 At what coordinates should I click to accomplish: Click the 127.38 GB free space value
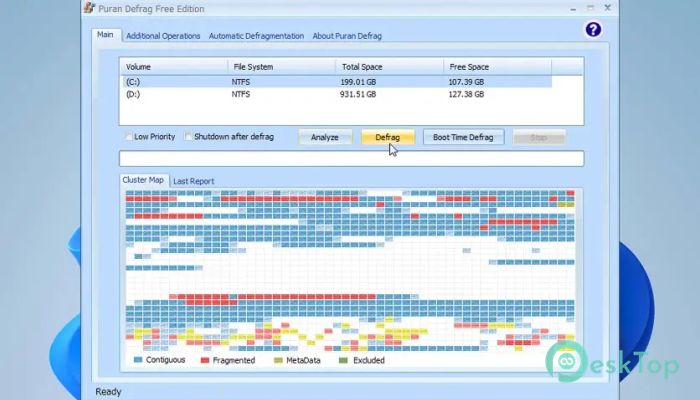(467, 95)
